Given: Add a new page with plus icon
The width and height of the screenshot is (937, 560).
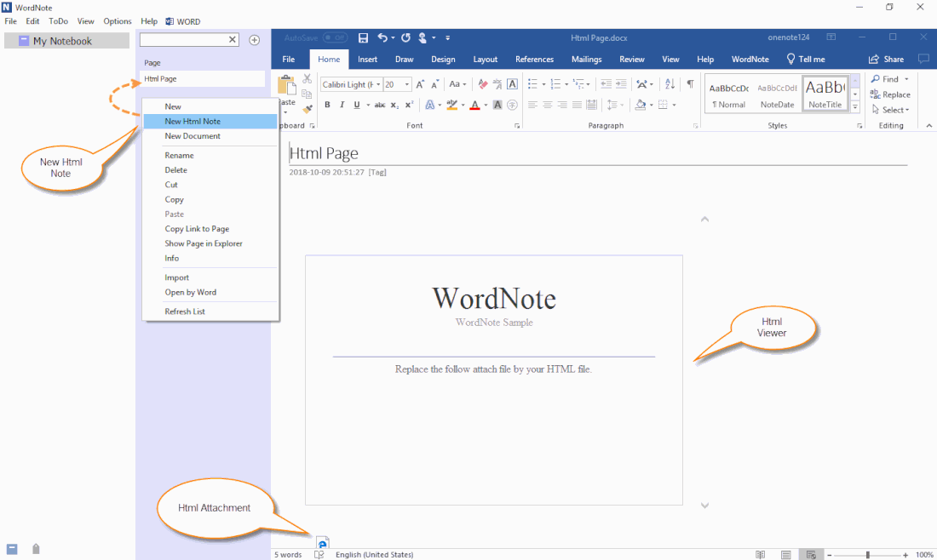Looking at the screenshot, I should (255, 40).
